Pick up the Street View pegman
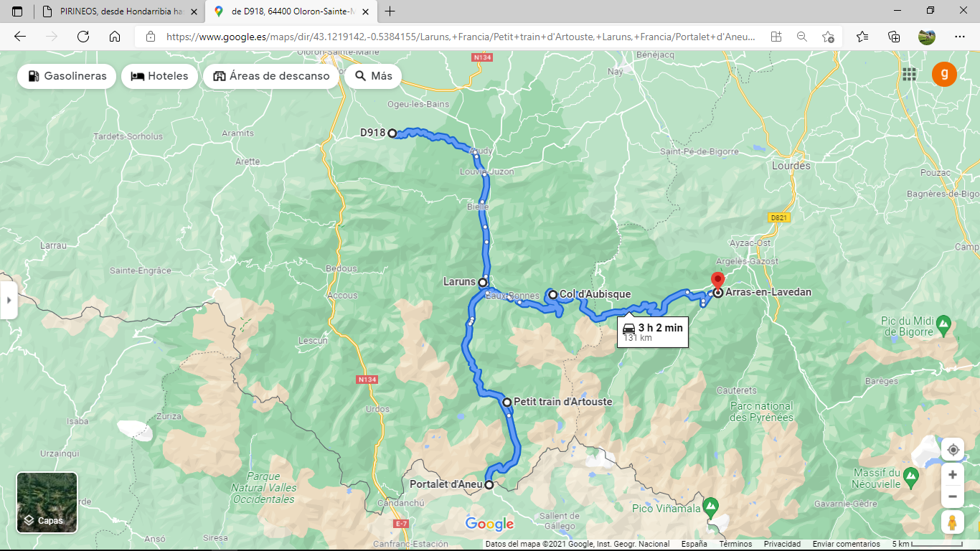The image size is (980, 551). tap(953, 522)
